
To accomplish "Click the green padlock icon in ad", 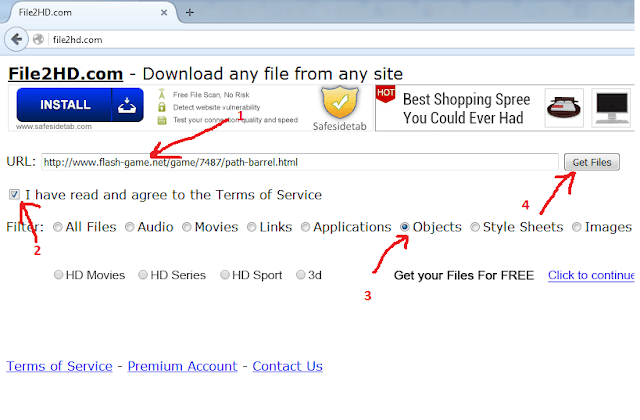I will coord(162,107).
